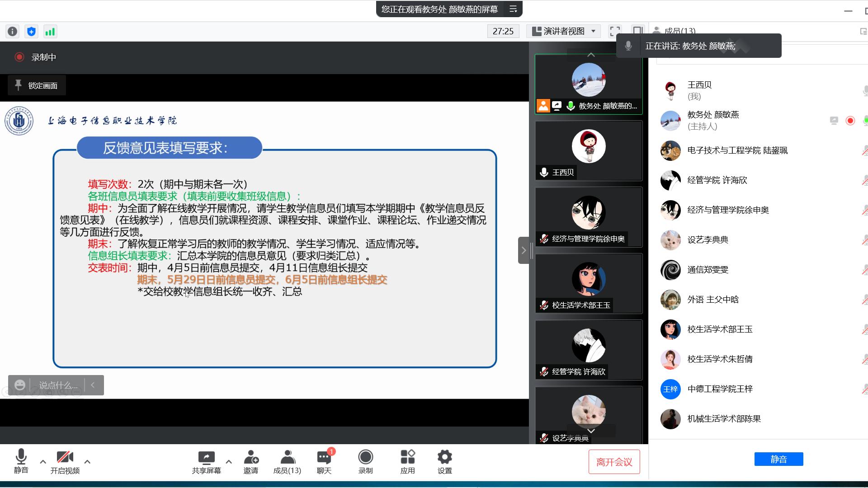Expand audio options arrow beside mute

click(x=43, y=462)
